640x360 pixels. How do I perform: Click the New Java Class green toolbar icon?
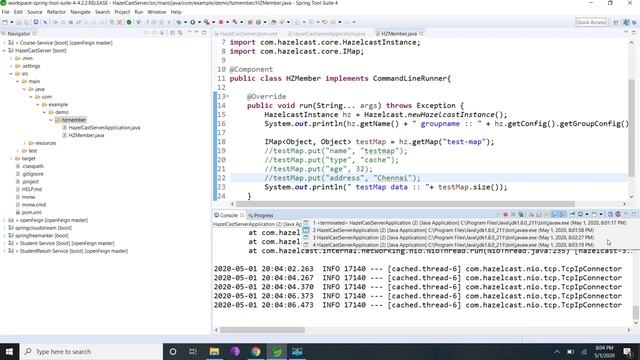258,22
